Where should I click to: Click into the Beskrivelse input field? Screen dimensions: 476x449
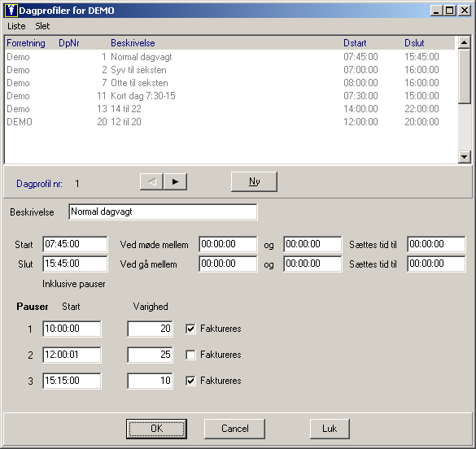click(163, 211)
